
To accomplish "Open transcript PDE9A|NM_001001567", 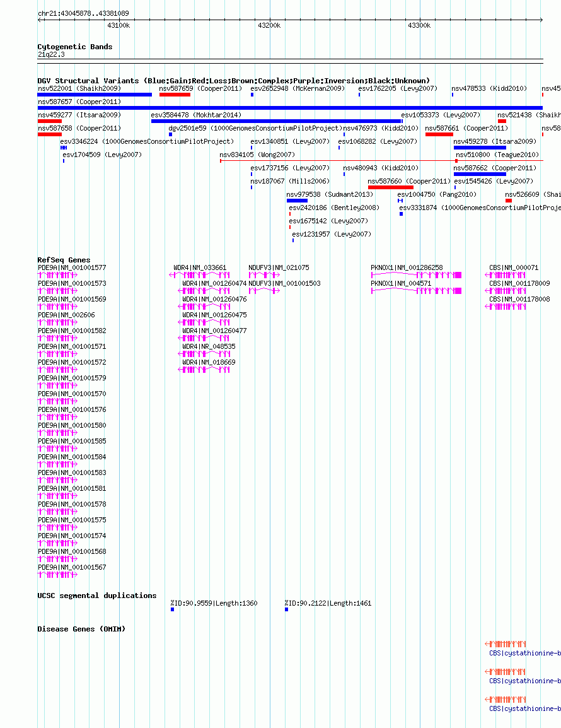I will [72, 567].
